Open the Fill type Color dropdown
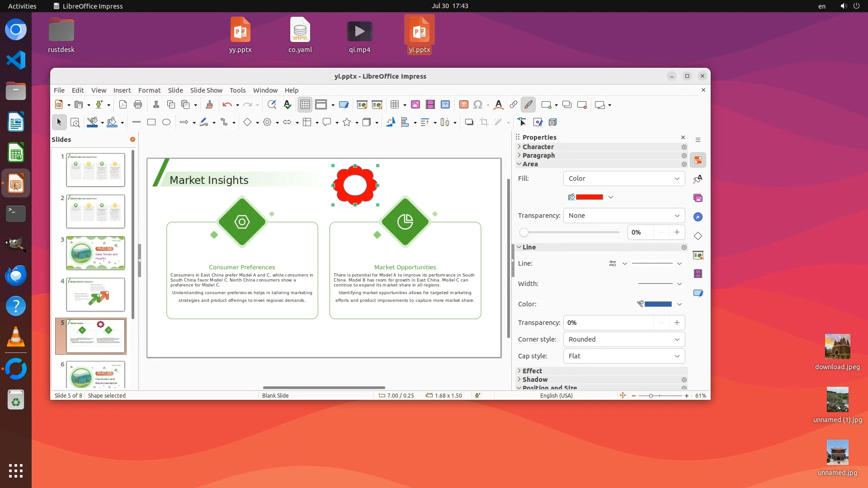 tap(624, 178)
